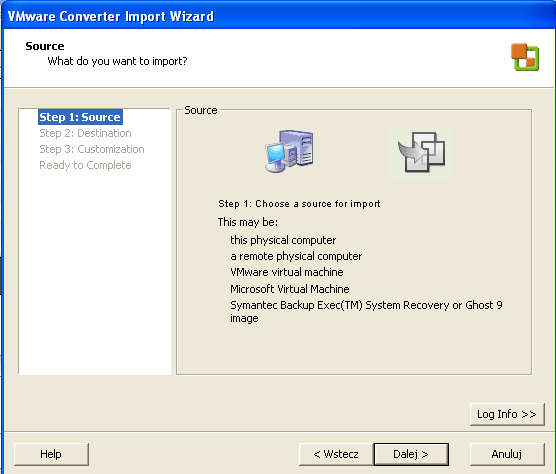556x474 pixels.
Task: Click the 'Source' group box label
Action: click(x=201, y=110)
